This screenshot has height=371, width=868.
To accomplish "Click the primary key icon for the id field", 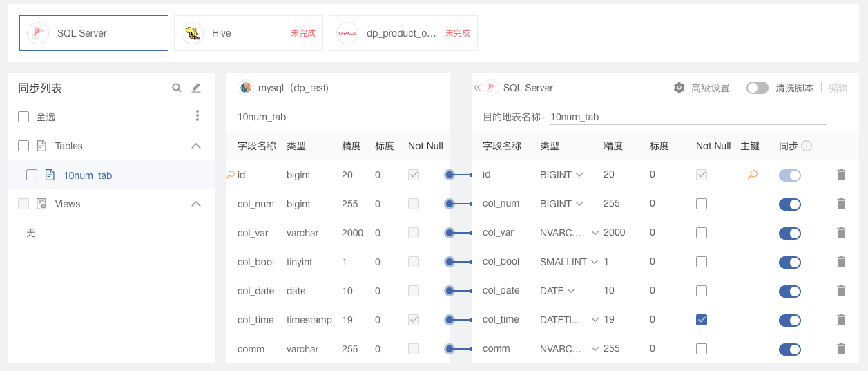I will point(753,175).
